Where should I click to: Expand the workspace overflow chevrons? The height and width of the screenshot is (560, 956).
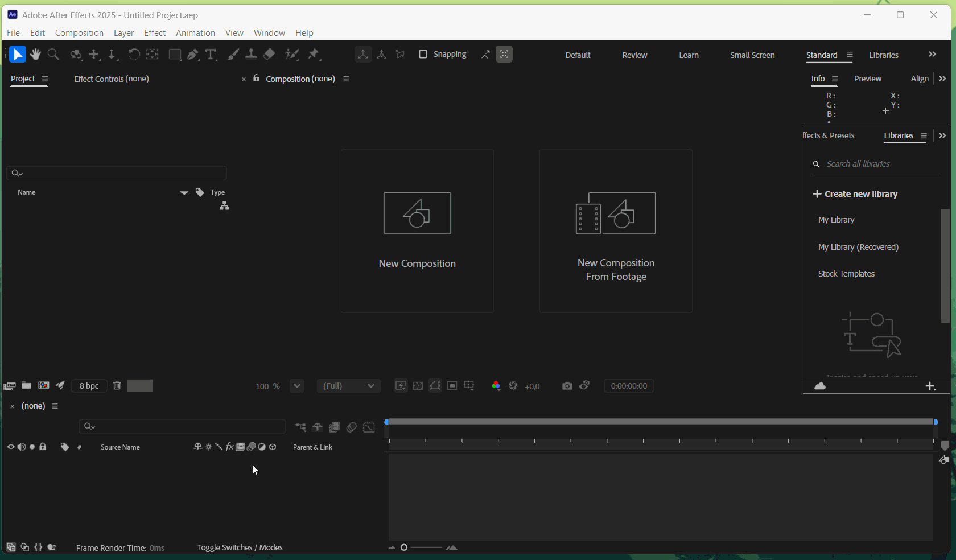coord(932,55)
